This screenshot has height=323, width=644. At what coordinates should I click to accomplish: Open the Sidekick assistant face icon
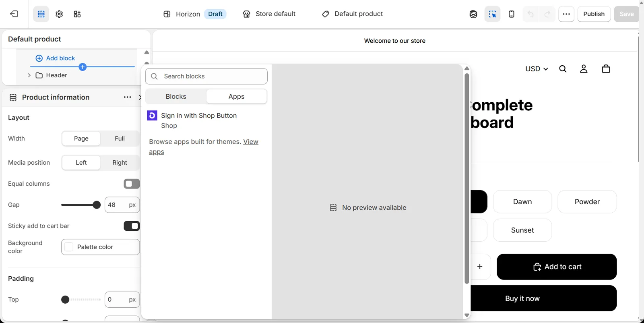pyautogui.click(x=473, y=14)
